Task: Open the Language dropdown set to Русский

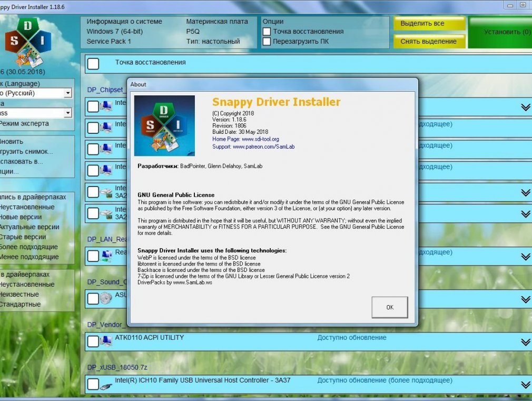Action: click(68, 93)
